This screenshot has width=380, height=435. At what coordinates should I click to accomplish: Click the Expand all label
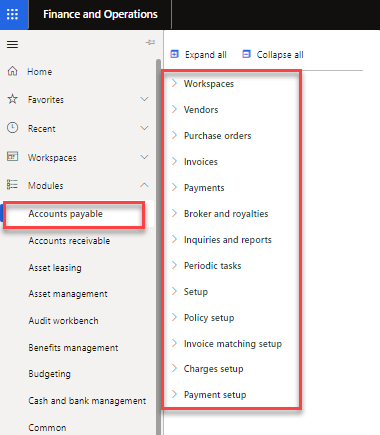click(x=206, y=55)
